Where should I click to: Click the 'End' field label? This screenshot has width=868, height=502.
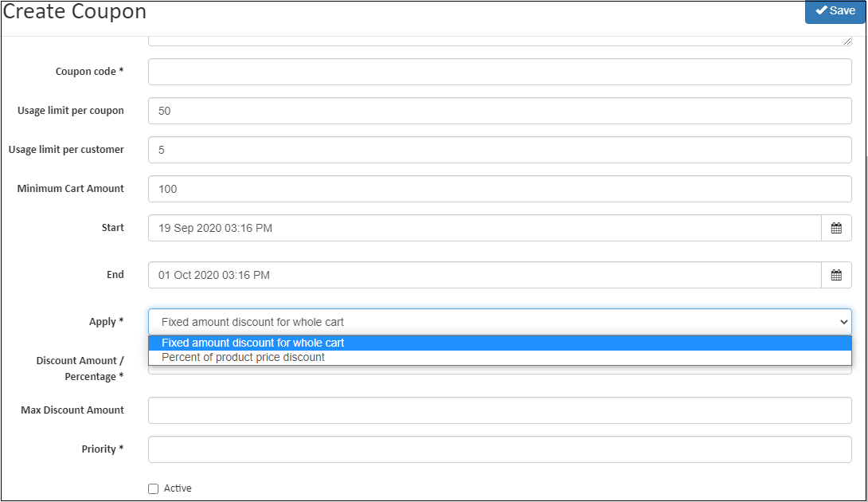click(x=115, y=274)
